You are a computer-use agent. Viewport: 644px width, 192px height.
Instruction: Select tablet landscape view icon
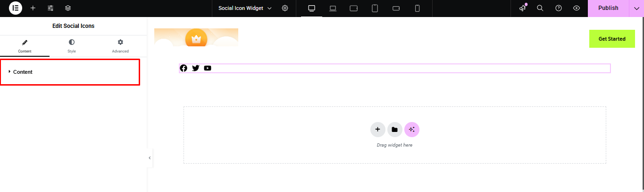pos(354,8)
